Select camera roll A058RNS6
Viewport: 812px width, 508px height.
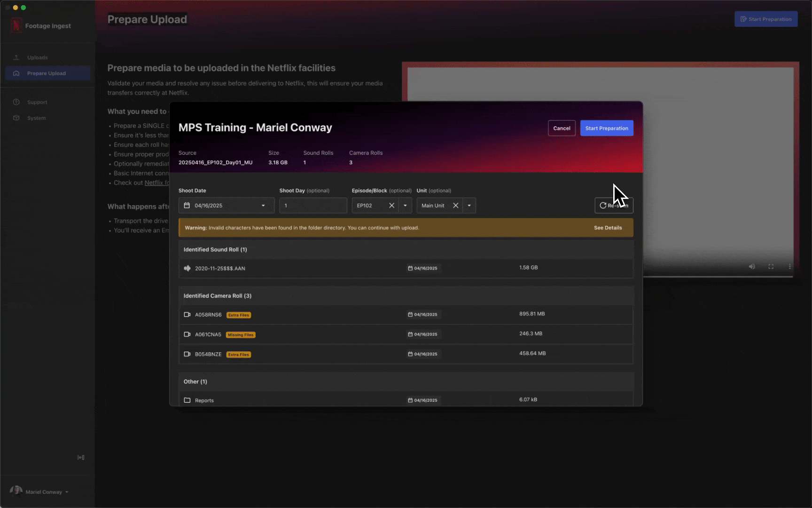[x=406, y=315]
